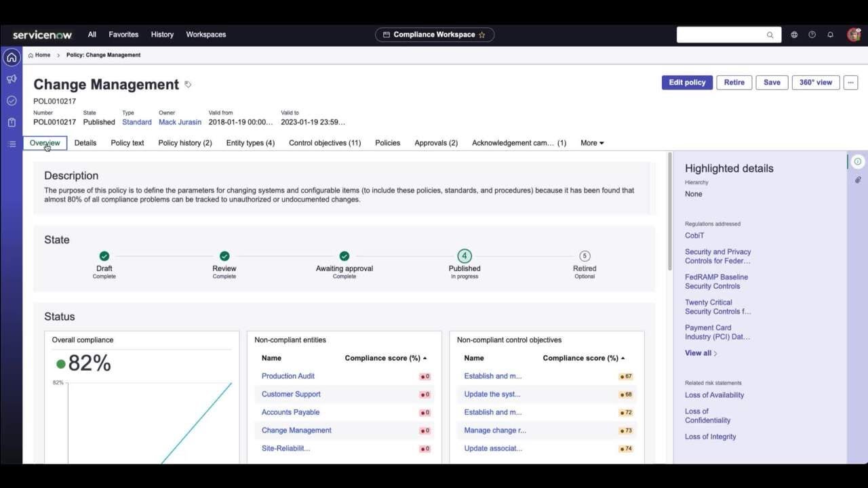Open the help question mark icon
Viewport: 868px width, 488px height.
812,35
